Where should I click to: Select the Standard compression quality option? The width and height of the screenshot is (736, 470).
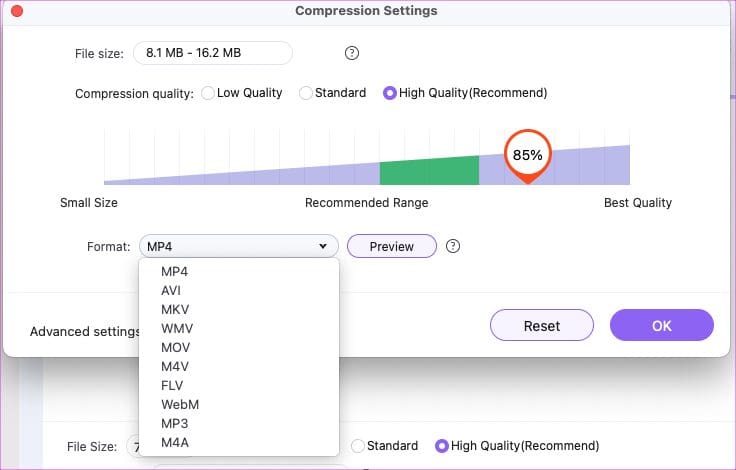coord(306,93)
